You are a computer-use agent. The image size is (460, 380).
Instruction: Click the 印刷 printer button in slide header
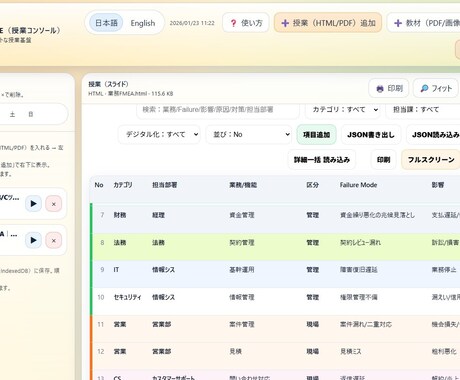pos(389,88)
